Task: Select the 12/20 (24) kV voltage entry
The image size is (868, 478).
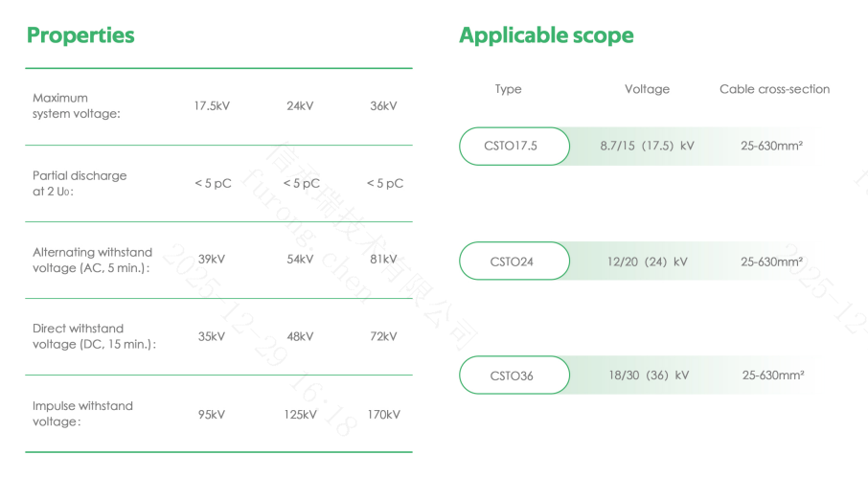Action: (647, 262)
